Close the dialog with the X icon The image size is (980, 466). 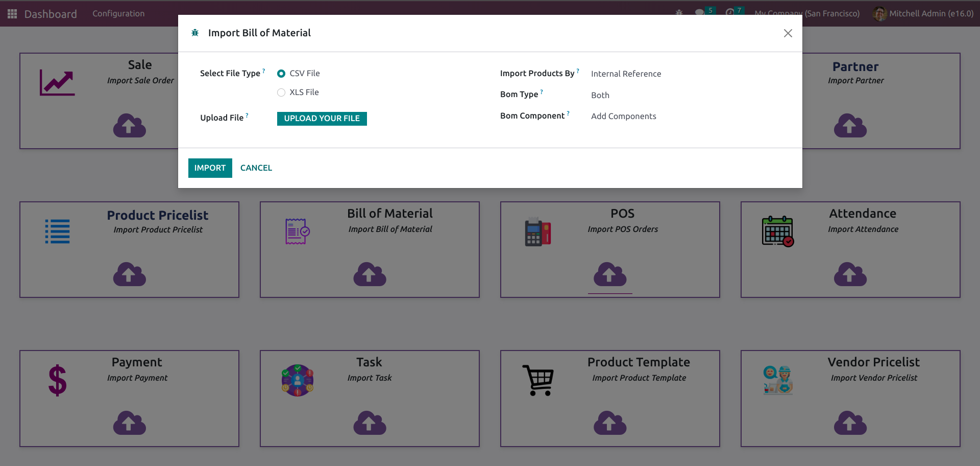[788, 33]
